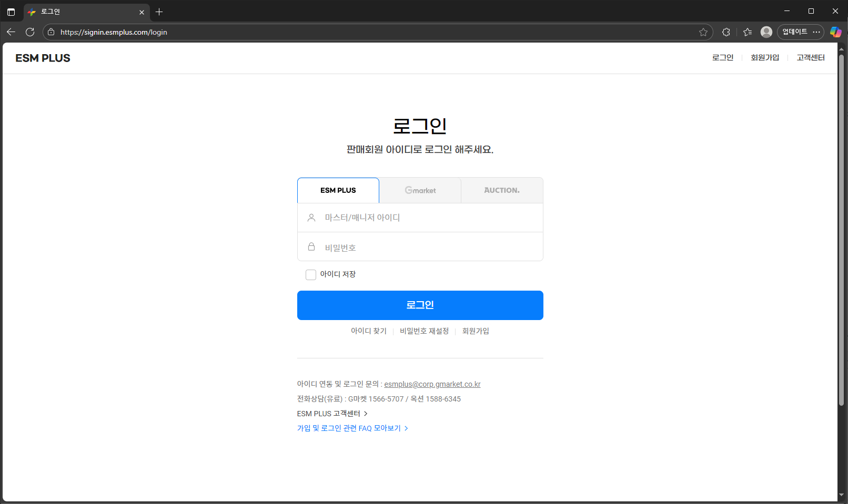
Task: Click the browser profile avatar icon
Action: [766, 32]
